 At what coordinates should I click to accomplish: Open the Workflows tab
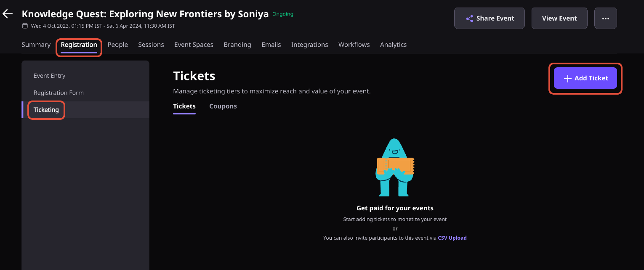tap(354, 45)
